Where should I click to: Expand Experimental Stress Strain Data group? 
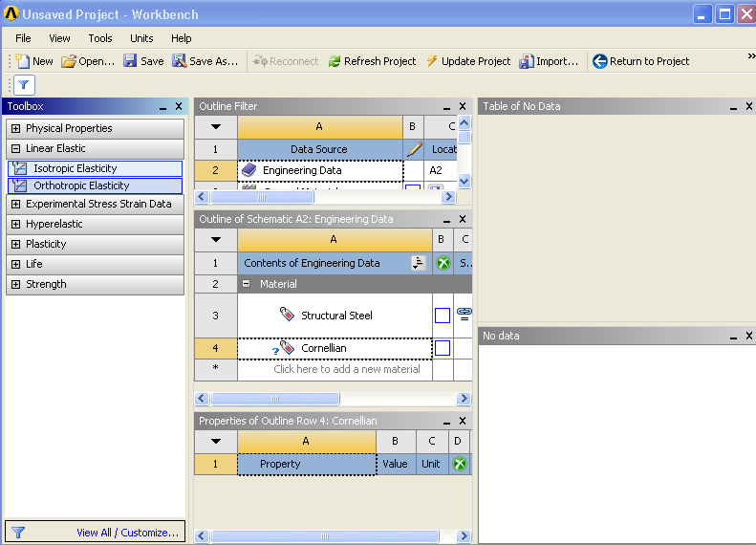click(16, 204)
